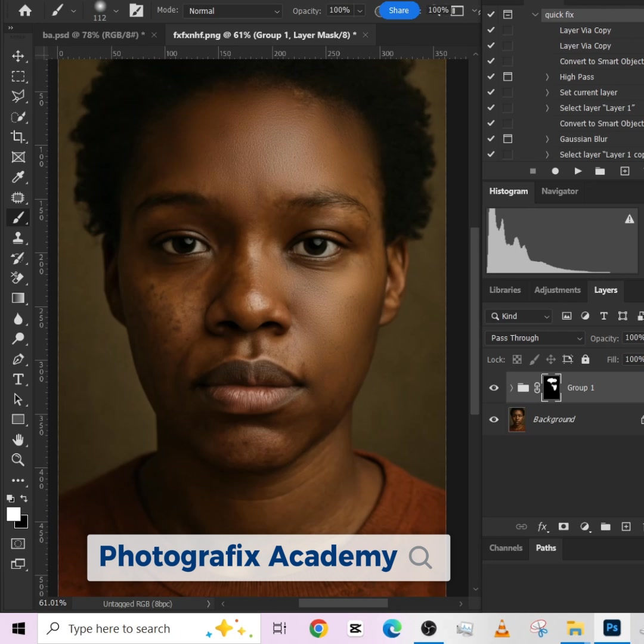Expand the Group 1 layer folder
644x644 pixels.
coord(511,388)
